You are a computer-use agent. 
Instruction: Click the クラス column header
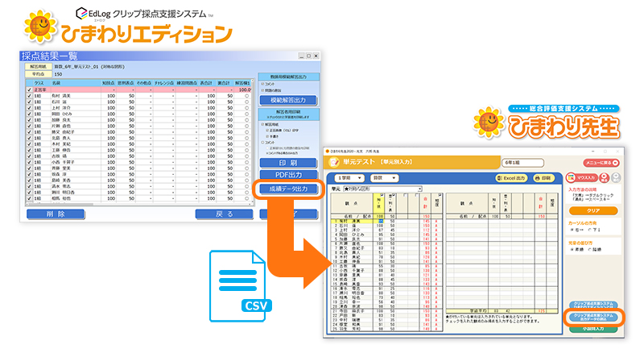pos(42,83)
